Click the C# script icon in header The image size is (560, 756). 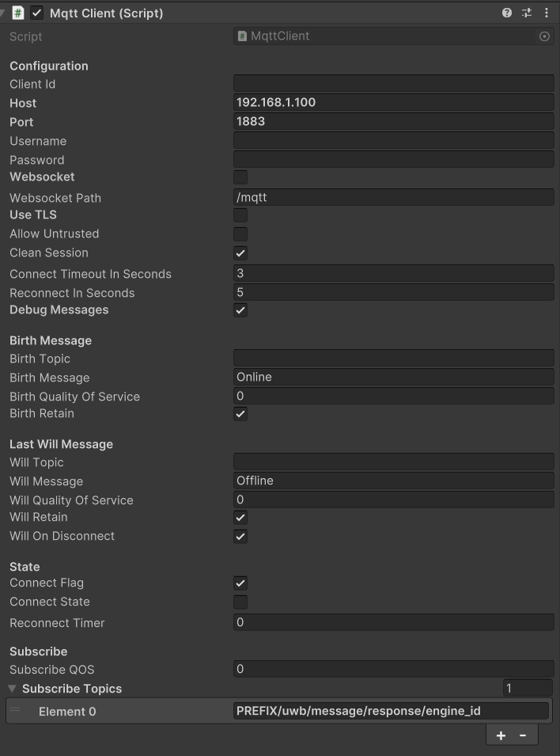pos(18,13)
